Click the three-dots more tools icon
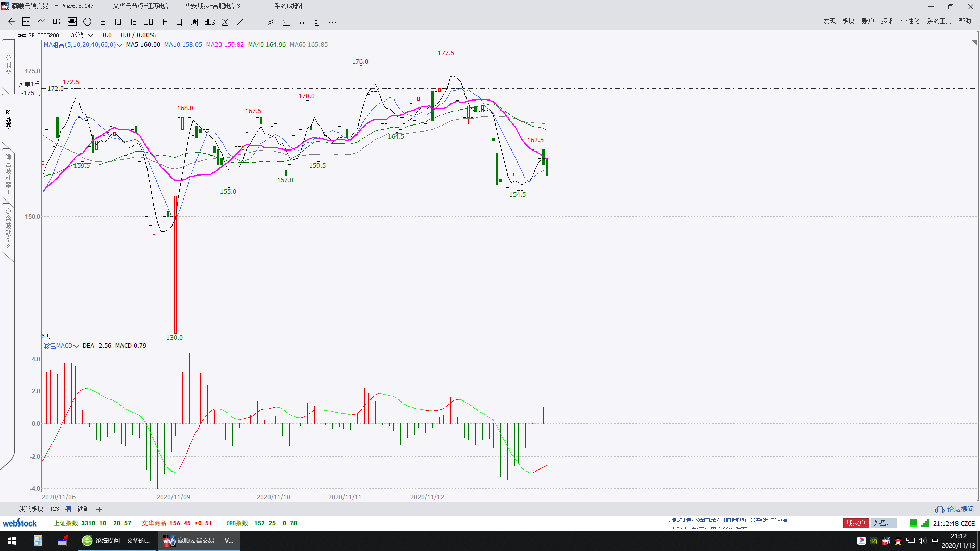Image resolution: width=980 pixels, height=551 pixels. coord(333,22)
